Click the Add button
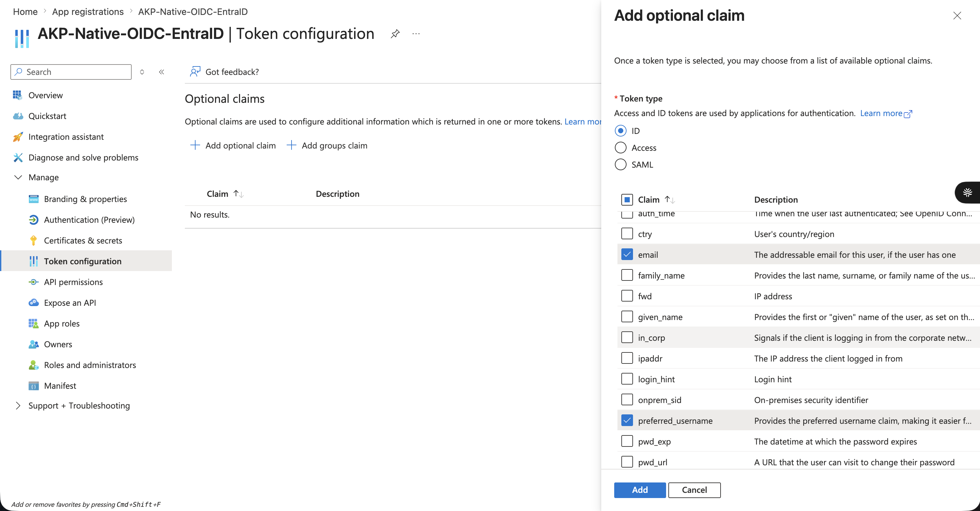Screen dimensions: 980x511 point(639,490)
